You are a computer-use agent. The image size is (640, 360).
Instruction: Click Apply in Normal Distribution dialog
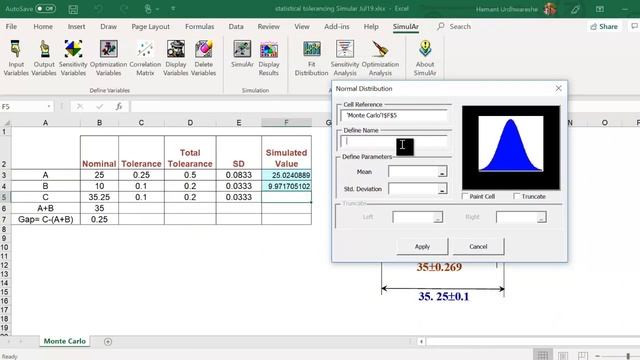click(422, 247)
